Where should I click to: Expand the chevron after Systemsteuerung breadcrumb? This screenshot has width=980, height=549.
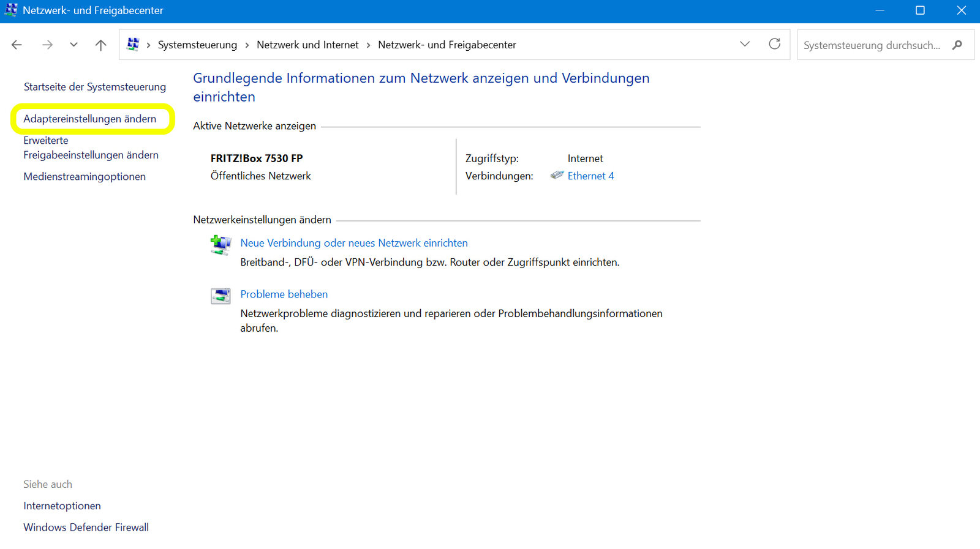point(247,45)
